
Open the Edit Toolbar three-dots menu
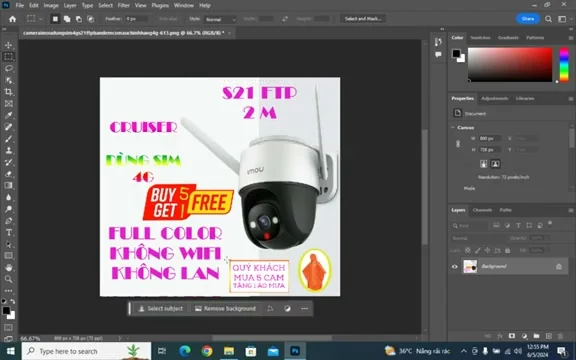8,291
